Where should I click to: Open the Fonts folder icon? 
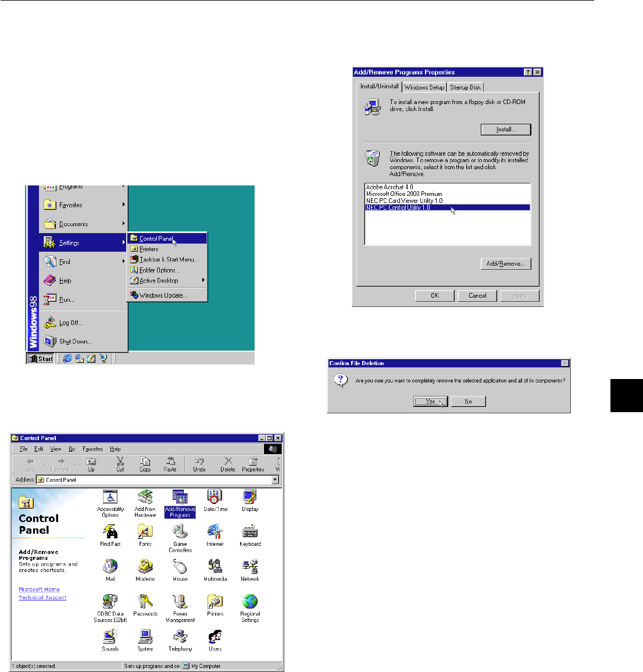point(145,535)
